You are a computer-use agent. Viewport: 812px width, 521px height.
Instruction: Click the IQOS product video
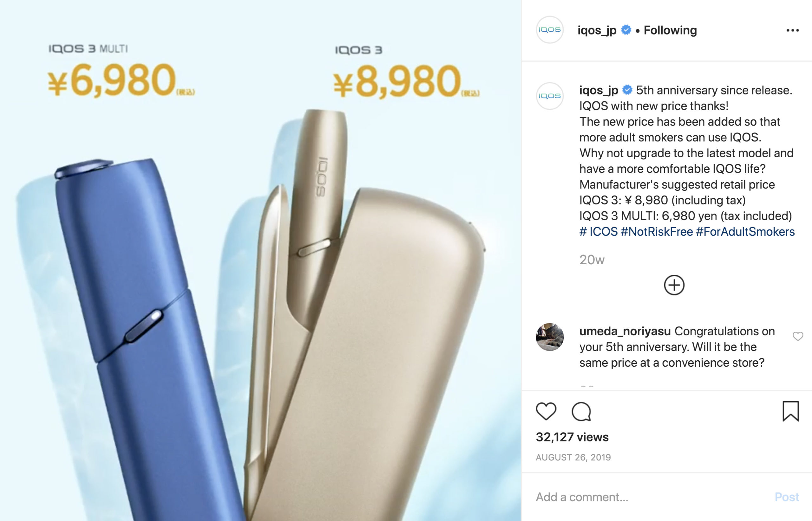click(x=260, y=260)
